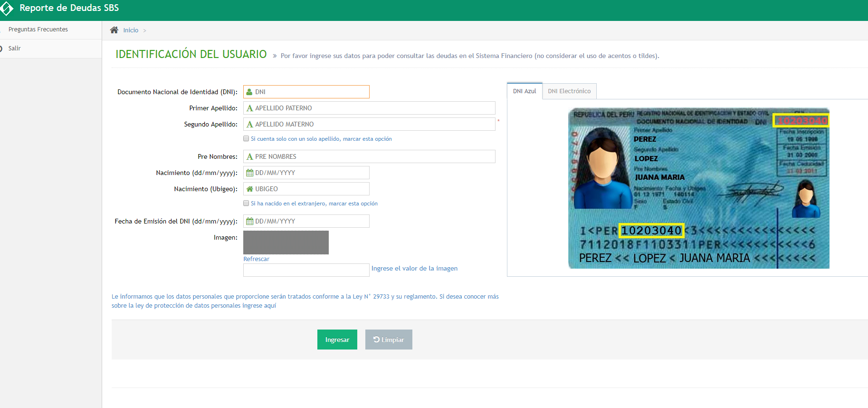Viewport: 868px width, 408px height.
Task: Focus the Ubigeo input field
Action: [306, 189]
